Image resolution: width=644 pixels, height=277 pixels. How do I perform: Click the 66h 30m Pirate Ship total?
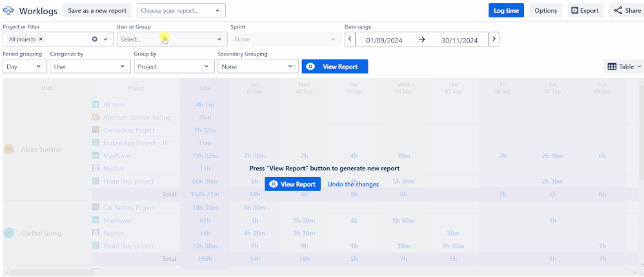tap(205, 181)
